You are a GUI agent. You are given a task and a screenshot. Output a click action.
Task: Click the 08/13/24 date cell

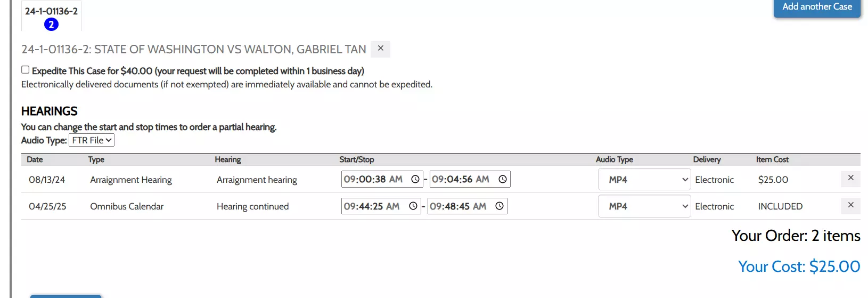(x=47, y=180)
